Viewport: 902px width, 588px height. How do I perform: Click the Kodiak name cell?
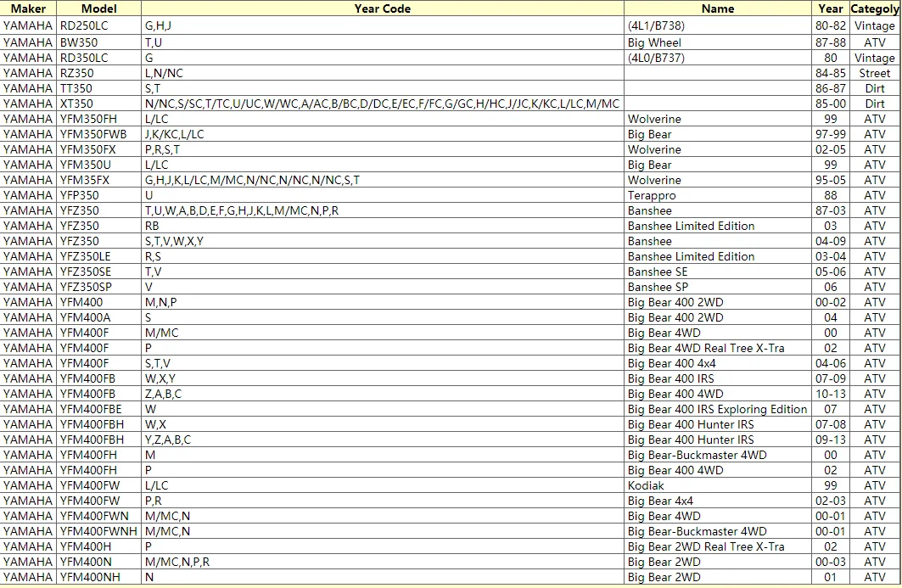(x=717, y=485)
